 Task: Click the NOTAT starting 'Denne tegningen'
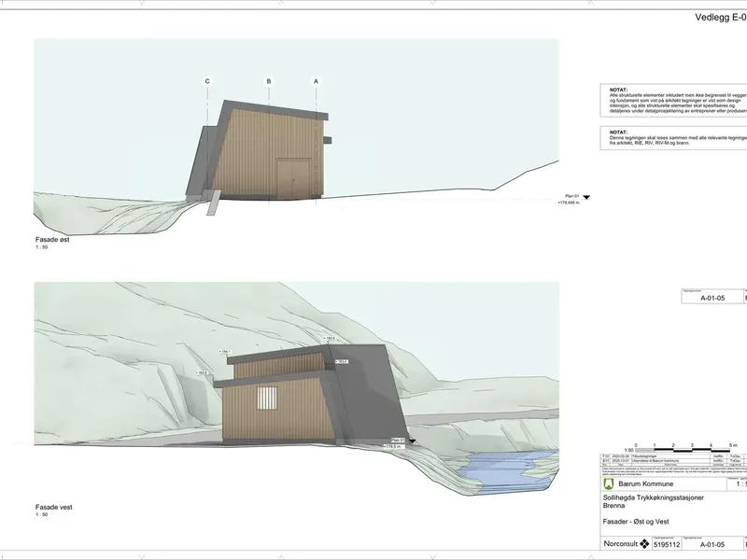click(x=673, y=138)
